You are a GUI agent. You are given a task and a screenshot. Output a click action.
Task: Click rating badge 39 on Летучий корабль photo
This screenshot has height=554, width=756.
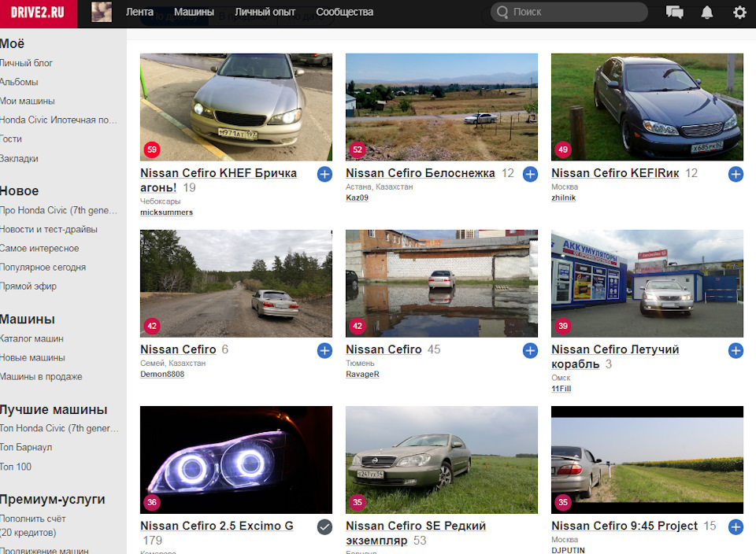562,326
